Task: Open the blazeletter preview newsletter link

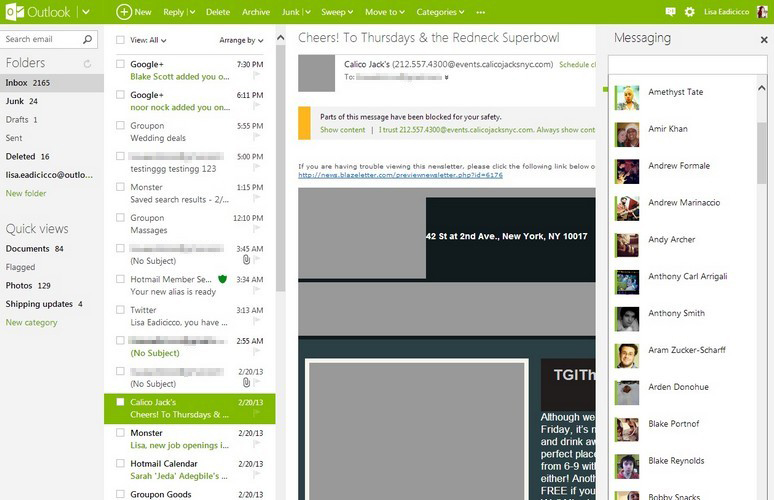Action: pos(400,175)
